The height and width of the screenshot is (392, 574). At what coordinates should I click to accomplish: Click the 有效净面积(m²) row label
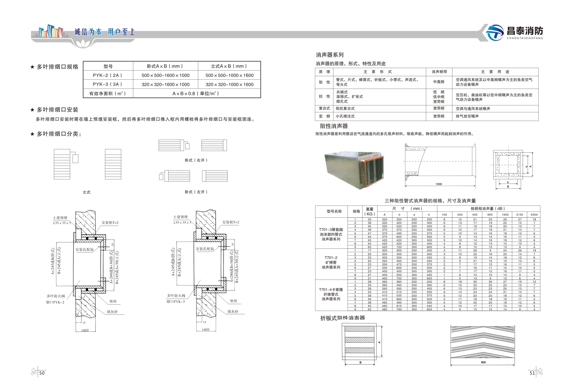[x=108, y=93]
